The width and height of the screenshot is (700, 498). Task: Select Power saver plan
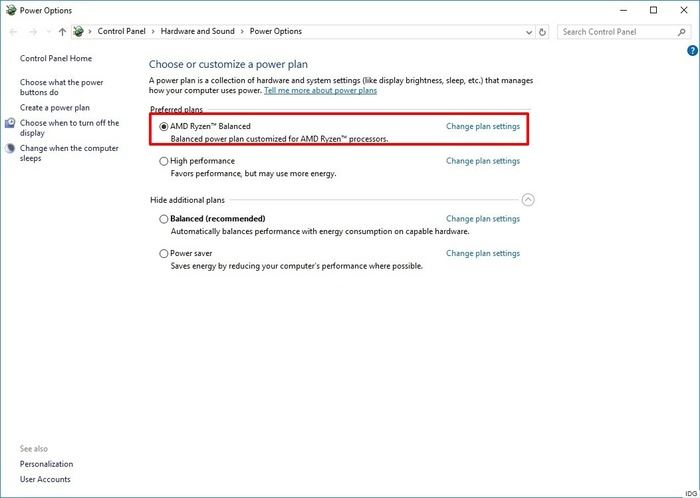tap(164, 253)
